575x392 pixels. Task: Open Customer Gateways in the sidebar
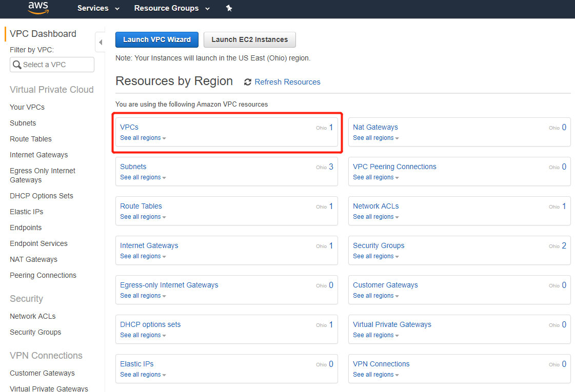pos(42,373)
